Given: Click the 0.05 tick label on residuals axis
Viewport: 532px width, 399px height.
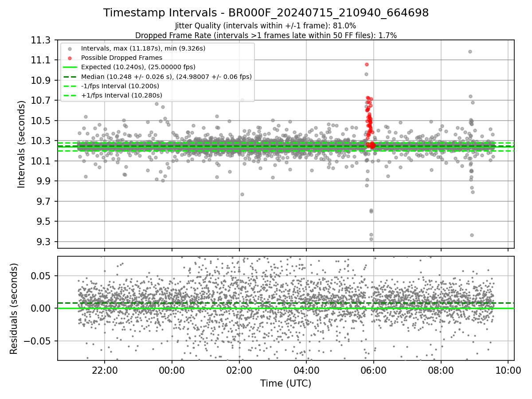Looking at the screenshot, I should [41, 276].
